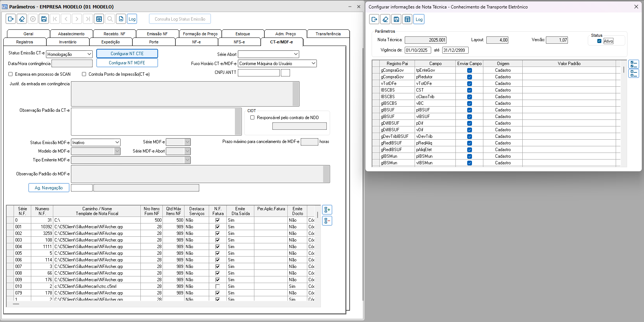The width and height of the screenshot is (644, 322).
Task: Click the Ag. Navegação button
Action: point(49,188)
